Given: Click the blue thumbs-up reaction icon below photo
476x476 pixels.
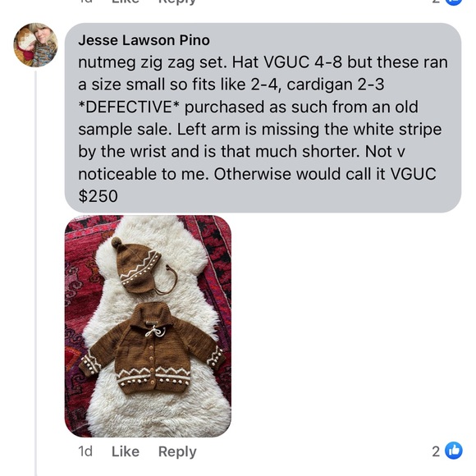Looking at the screenshot, I should pyautogui.click(x=454, y=451).
